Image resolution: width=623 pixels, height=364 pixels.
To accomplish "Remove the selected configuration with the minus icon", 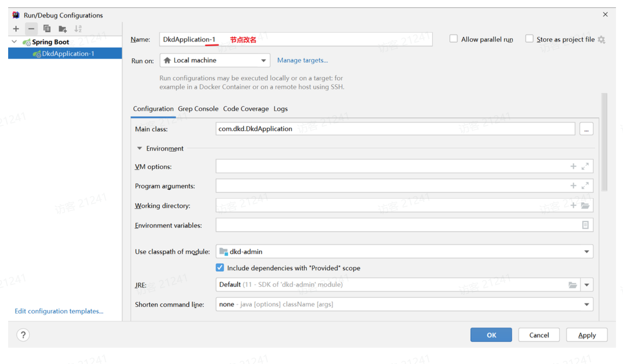I will tap(31, 29).
